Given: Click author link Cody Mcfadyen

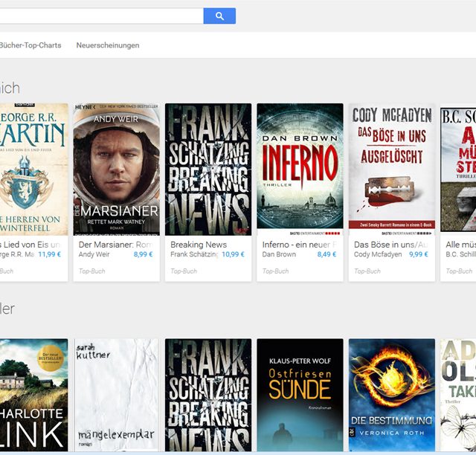Looking at the screenshot, I should [x=378, y=254].
